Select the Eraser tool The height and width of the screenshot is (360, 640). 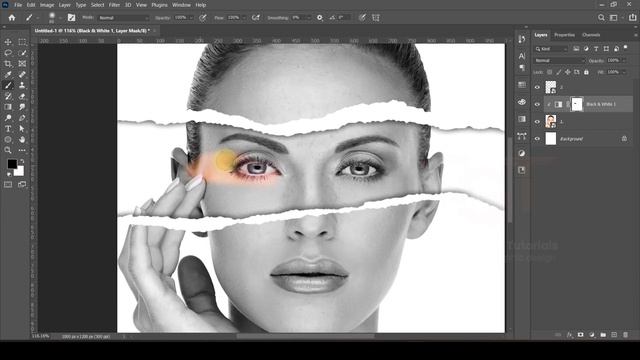(x=22, y=96)
